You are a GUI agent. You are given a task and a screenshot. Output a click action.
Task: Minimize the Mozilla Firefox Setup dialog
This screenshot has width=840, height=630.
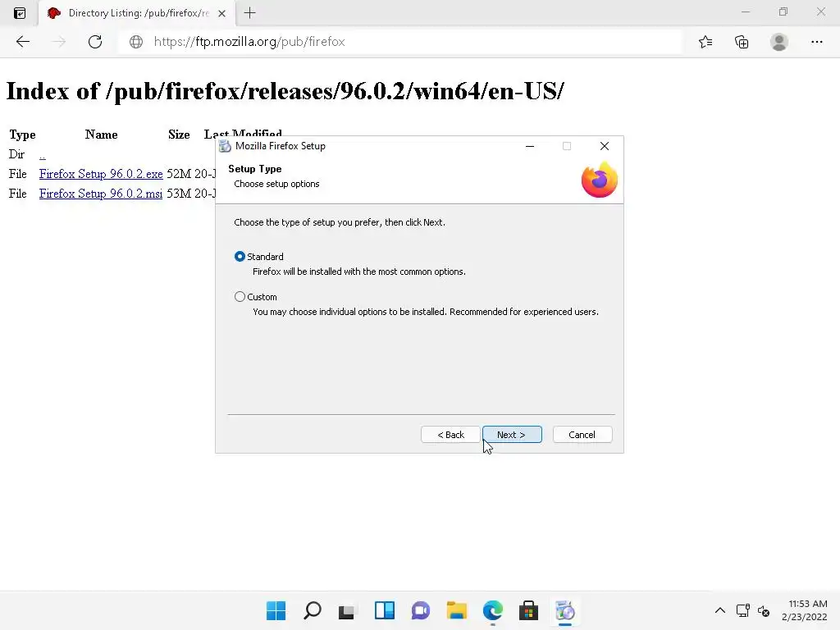tap(530, 146)
